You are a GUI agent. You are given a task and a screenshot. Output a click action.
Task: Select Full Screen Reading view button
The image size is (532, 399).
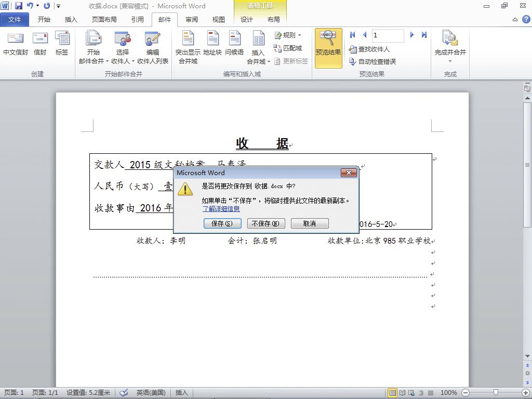(402, 393)
